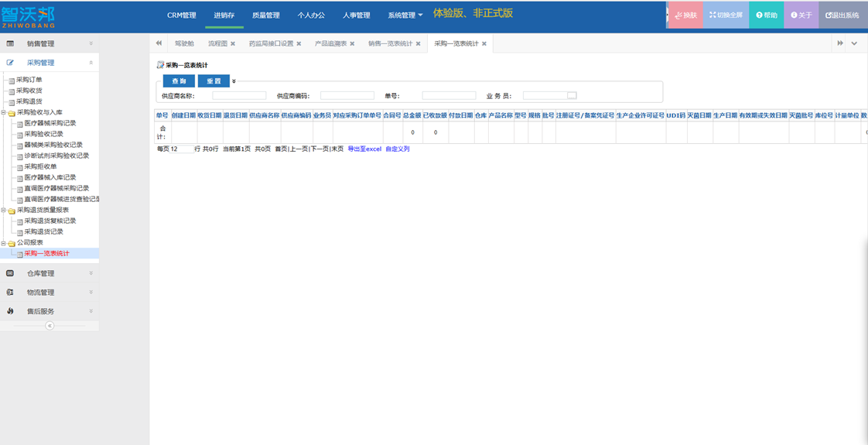Collapse the sidebar with the round arrow button
This screenshot has width=868, height=445.
50,326
